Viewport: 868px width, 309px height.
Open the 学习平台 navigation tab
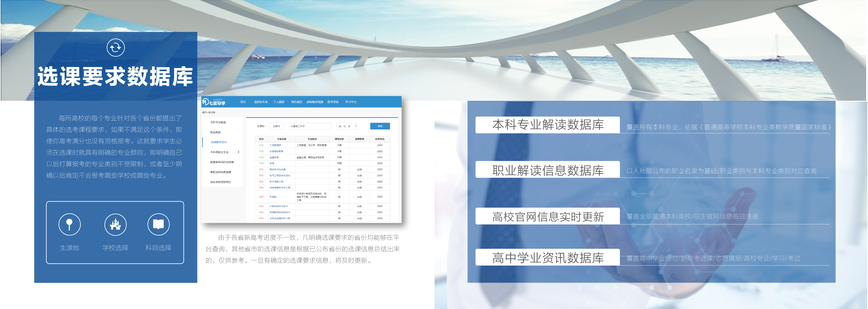click(351, 102)
